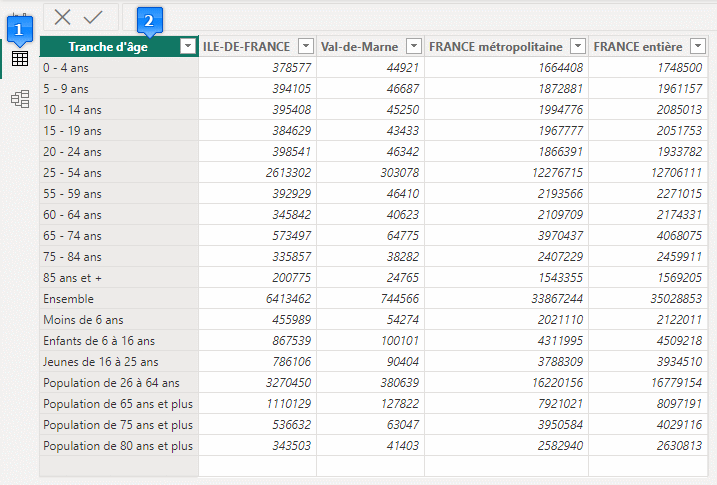The height and width of the screenshot is (485, 717).
Task: Cancel formula edit with the X icon
Action: [63, 16]
